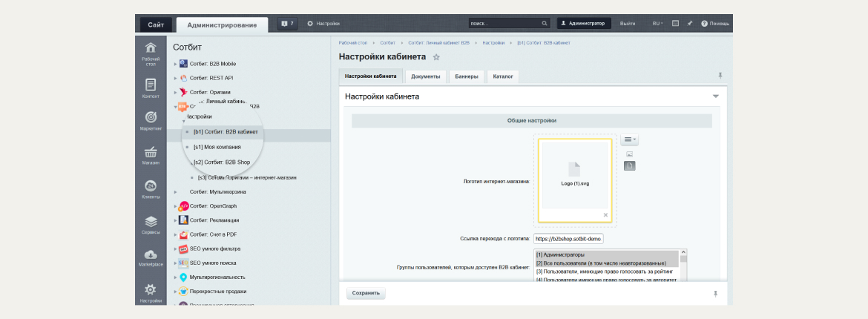Viewport: 868px width, 319px height.
Task: Open the logo file options menu dropdown
Action: pos(629,139)
